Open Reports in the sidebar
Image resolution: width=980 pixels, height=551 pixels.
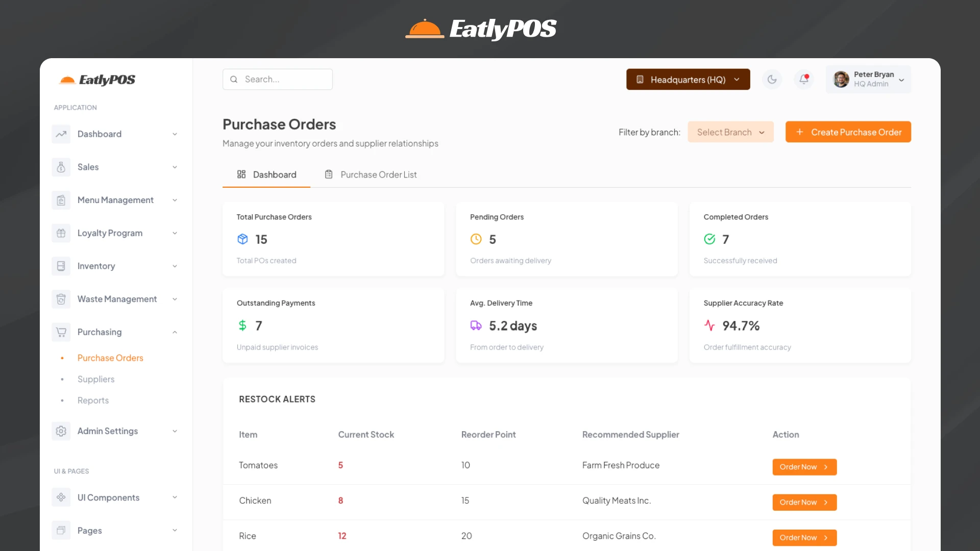pyautogui.click(x=93, y=400)
